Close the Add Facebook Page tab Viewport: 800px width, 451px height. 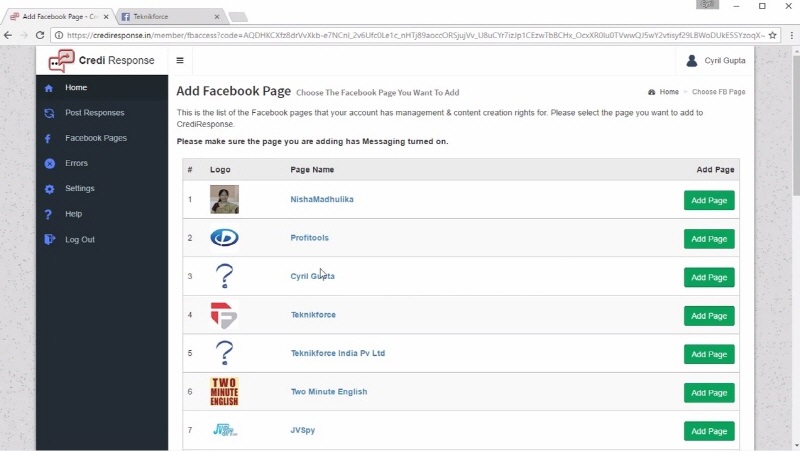click(x=106, y=16)
